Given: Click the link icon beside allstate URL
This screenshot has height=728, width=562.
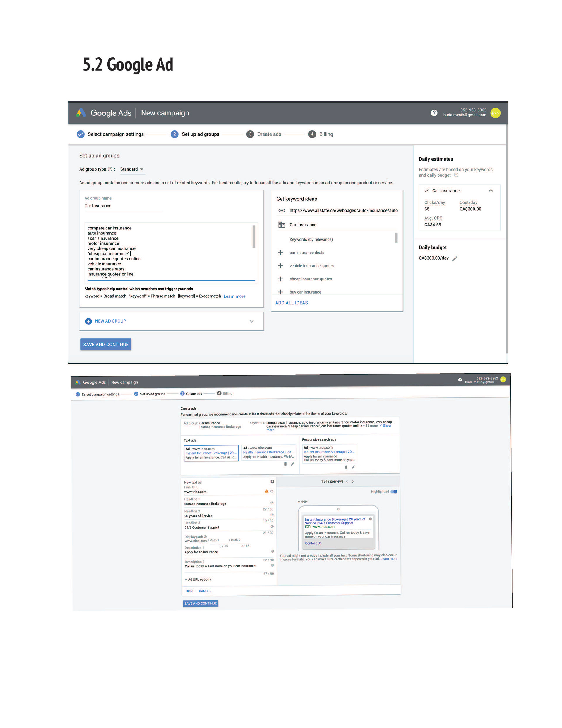Looking at the screenshot, I should 282,210.
